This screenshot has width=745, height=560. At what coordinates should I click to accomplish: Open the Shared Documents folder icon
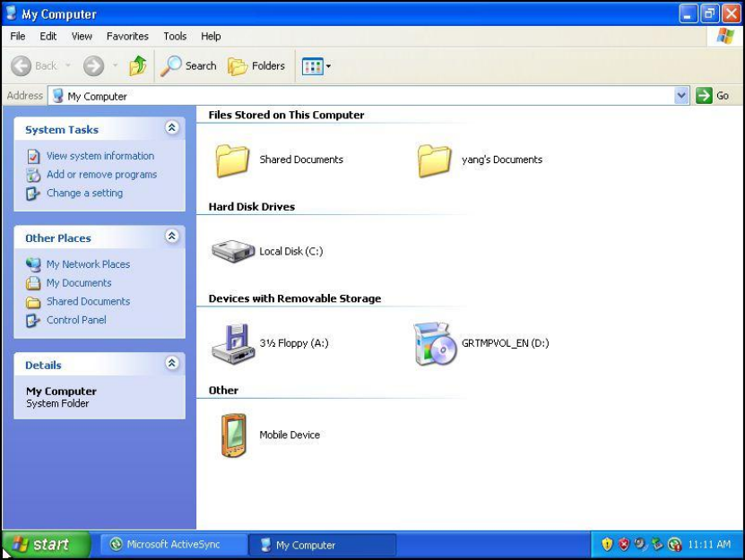232,160
